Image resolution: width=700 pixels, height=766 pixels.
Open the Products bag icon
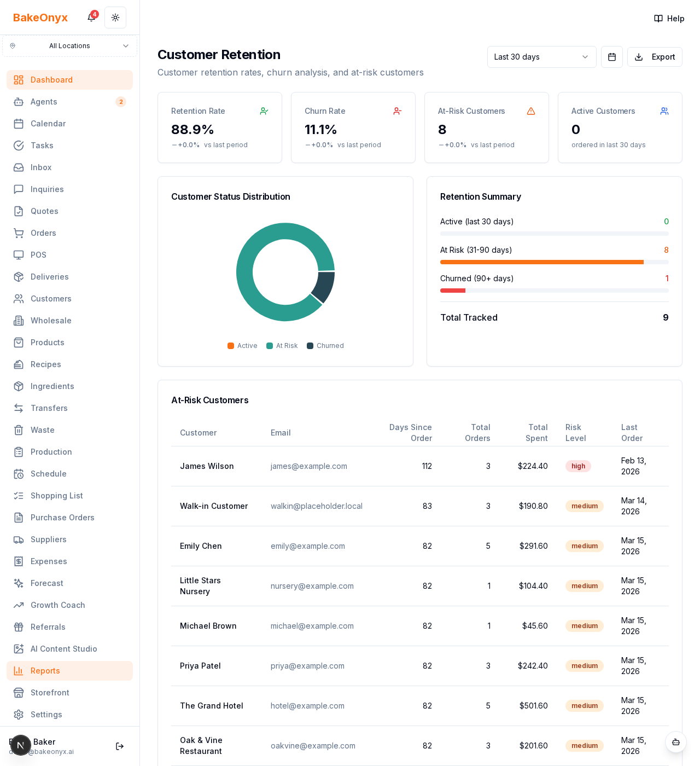(19, 343)
